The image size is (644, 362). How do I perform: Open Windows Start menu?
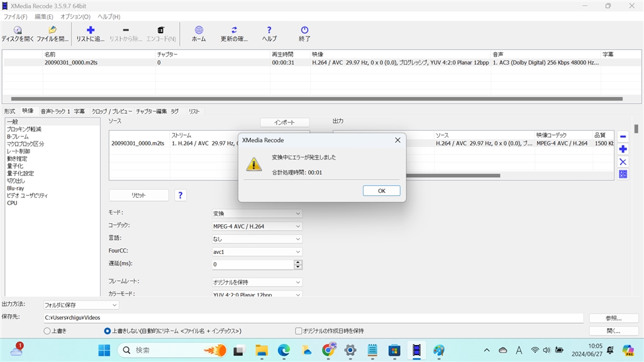pyautogui.click(x=104, y=350)
